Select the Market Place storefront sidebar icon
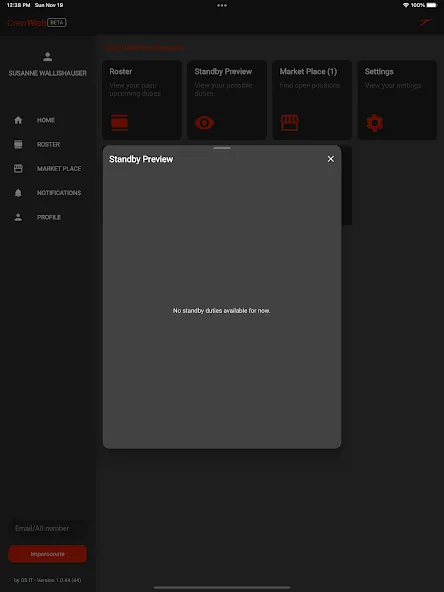Screen dimensions: 444x592 pos(18,168)
